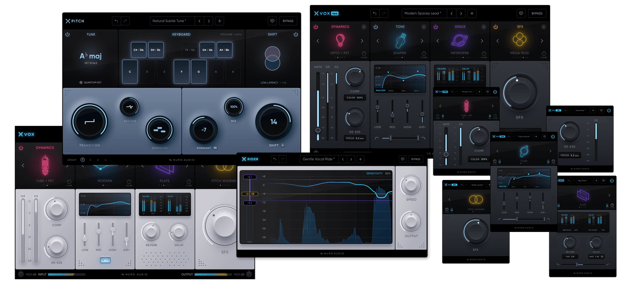Open the next preset arrow in X Rider

point(352,159)
